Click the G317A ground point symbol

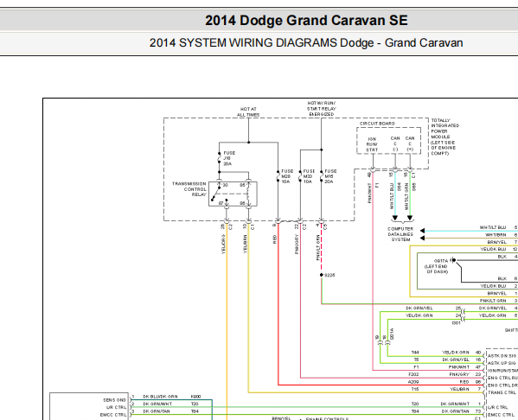(x=454, y=260)
